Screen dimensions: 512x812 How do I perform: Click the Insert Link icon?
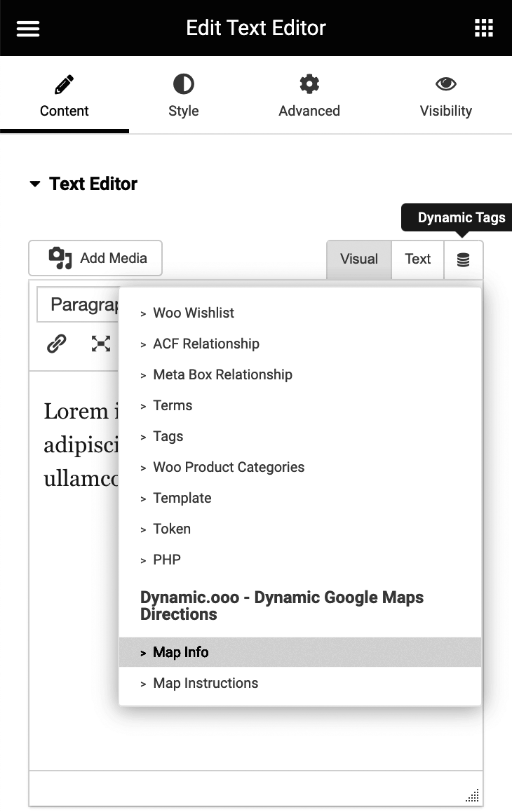[56, 344]
